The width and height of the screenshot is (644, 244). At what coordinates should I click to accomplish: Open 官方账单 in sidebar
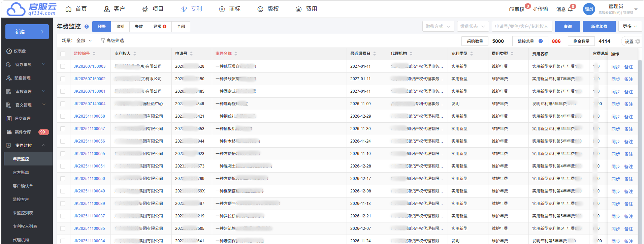click(x=21, y=173)
